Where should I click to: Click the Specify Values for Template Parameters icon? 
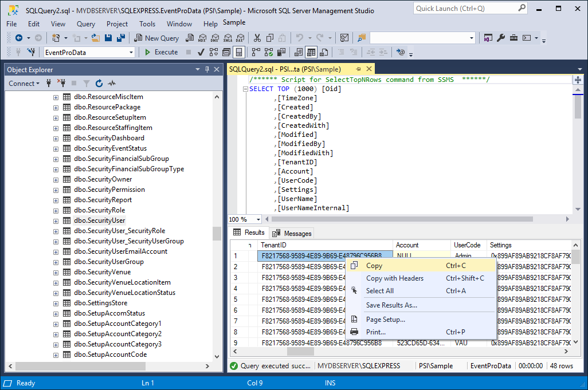(x=401, y=52)
